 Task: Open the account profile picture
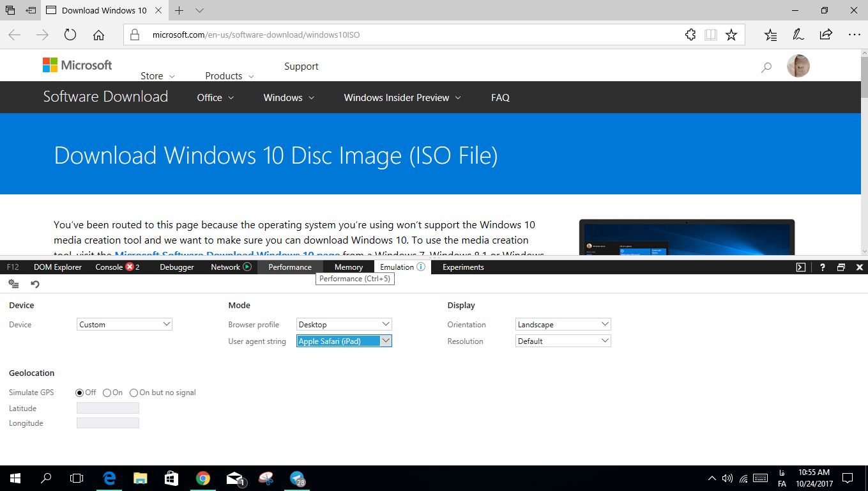[x=798, y=66]
